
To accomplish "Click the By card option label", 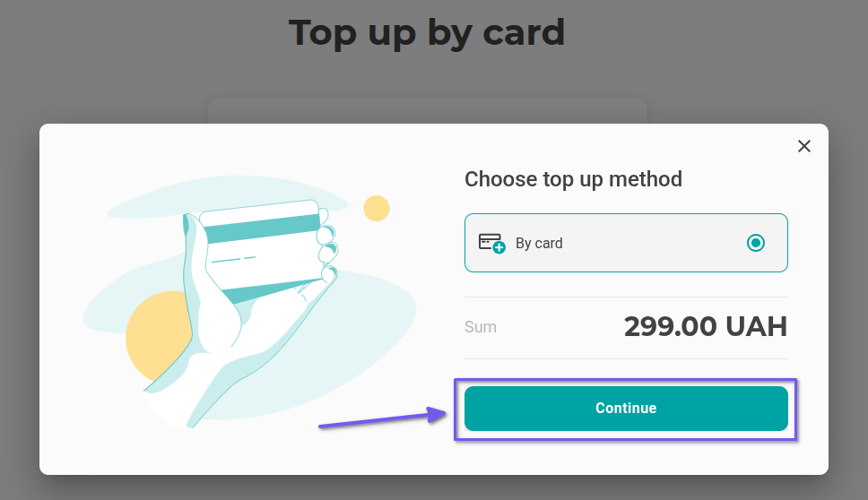I will coord(539,244).
